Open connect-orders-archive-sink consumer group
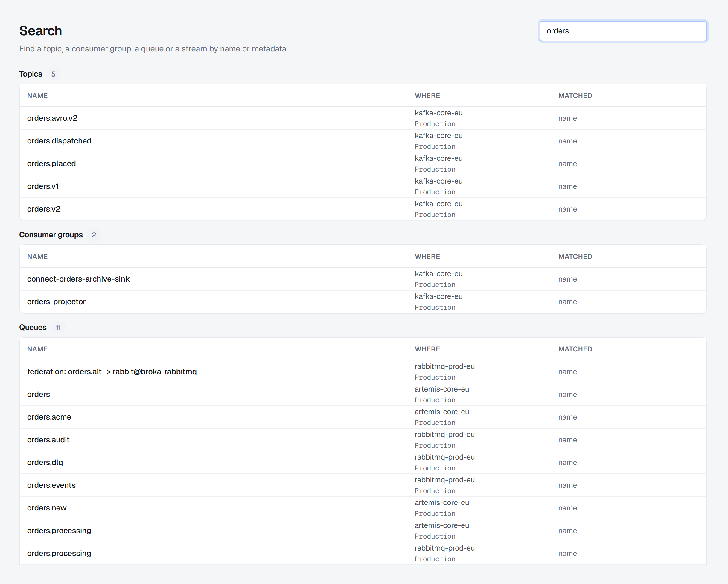This screenshot has height=584, width=728. [363, 279]
